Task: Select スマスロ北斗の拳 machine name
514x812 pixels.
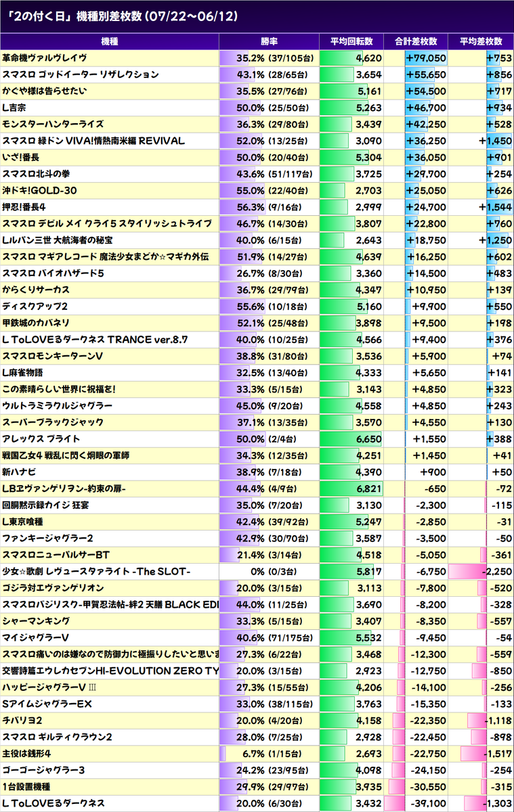Action: tap(37, 174)
